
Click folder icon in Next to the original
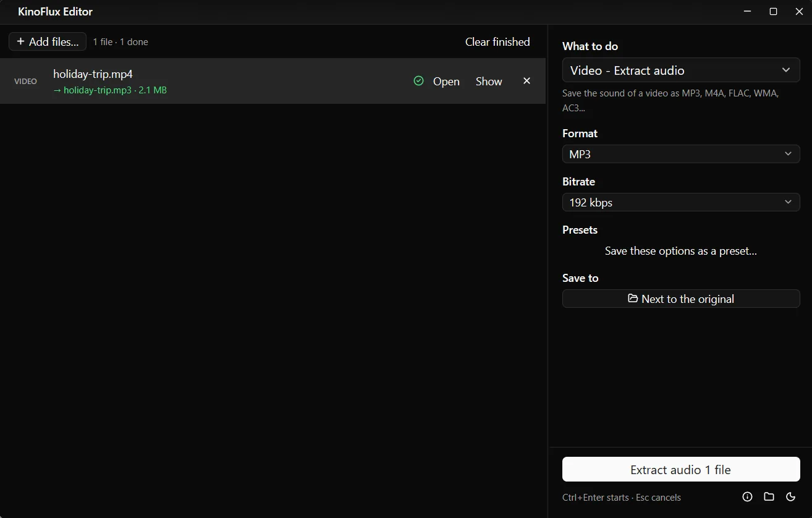(633, 299)
